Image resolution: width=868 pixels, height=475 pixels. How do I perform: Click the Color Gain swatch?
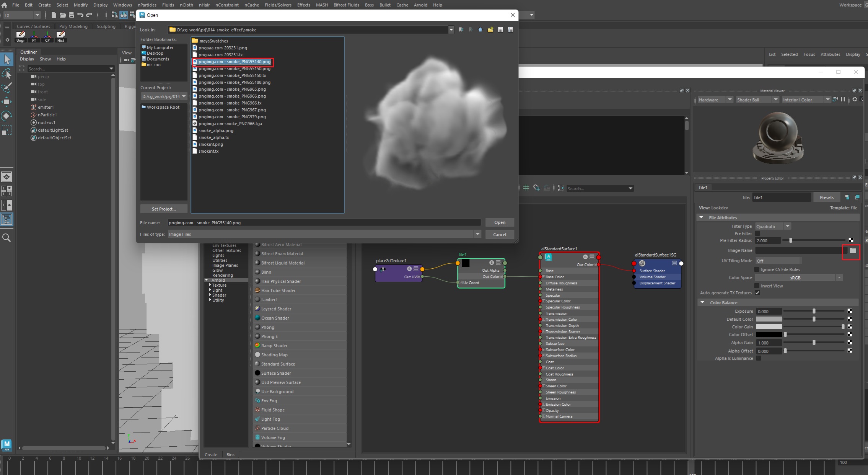pyautogui.click(x=769, y=327)
